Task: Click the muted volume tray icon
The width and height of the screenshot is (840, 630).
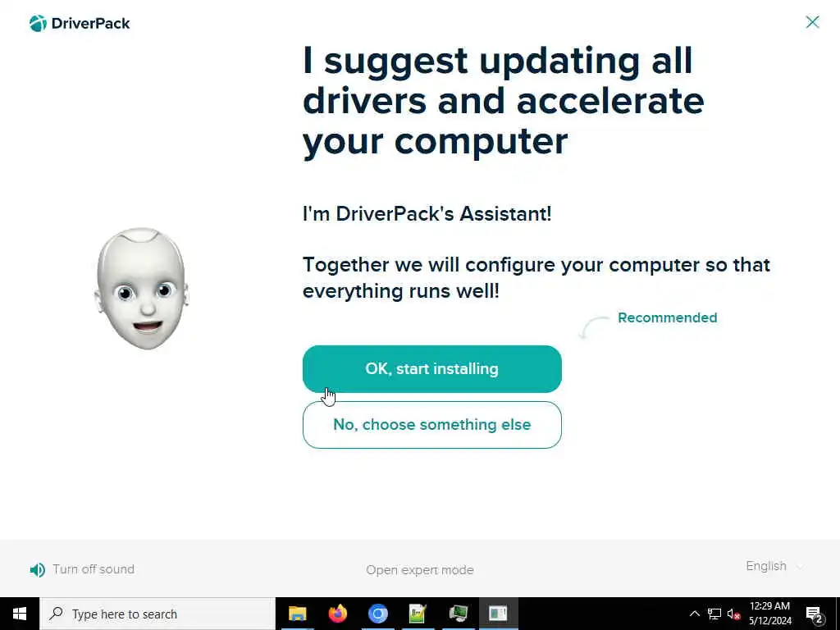Action: point(734,614)
